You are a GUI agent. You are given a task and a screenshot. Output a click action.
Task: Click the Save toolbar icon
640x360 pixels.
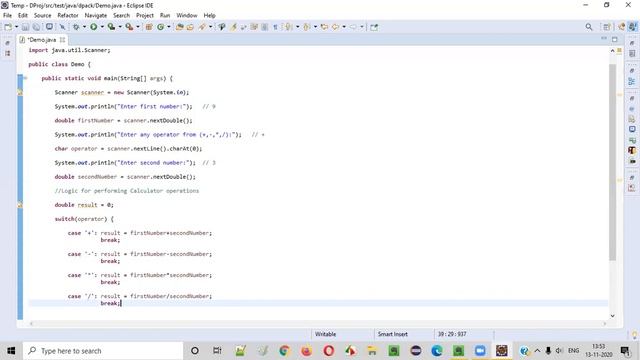25,27
